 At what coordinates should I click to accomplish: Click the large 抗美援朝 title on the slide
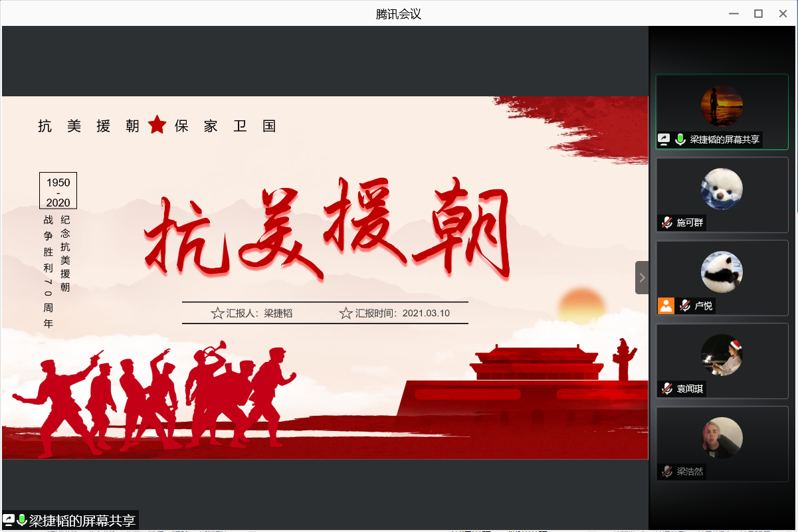[x=327, y=229]
